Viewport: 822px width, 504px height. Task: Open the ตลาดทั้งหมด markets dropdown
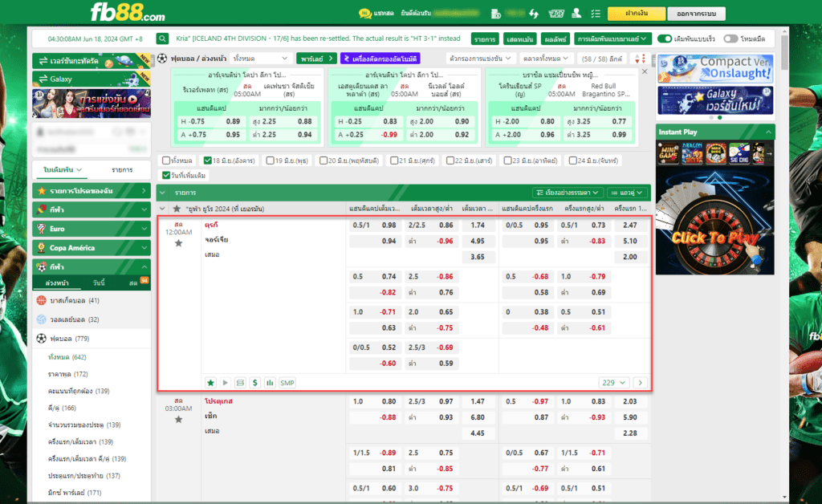545,58
